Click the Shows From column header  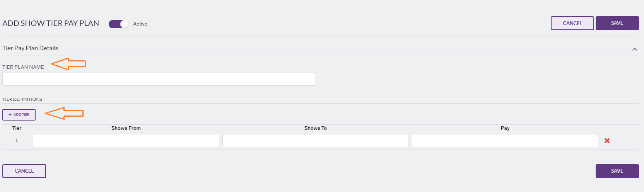(126, 128)
